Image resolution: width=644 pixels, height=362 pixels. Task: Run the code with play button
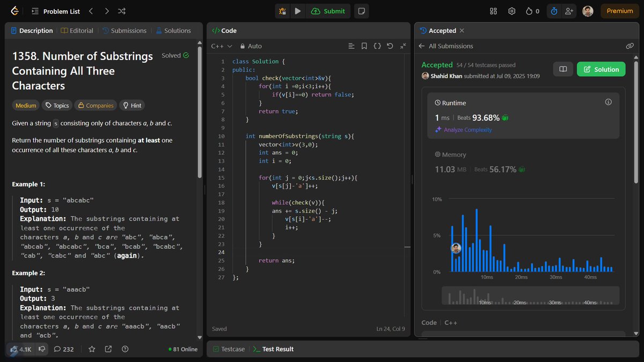(x=298, y=11)
